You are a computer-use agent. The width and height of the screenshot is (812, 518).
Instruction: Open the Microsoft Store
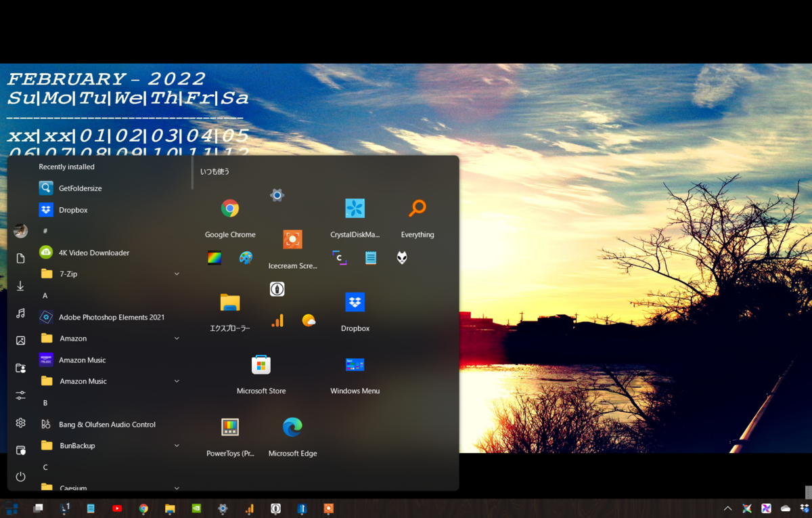[x=261, y=364]
